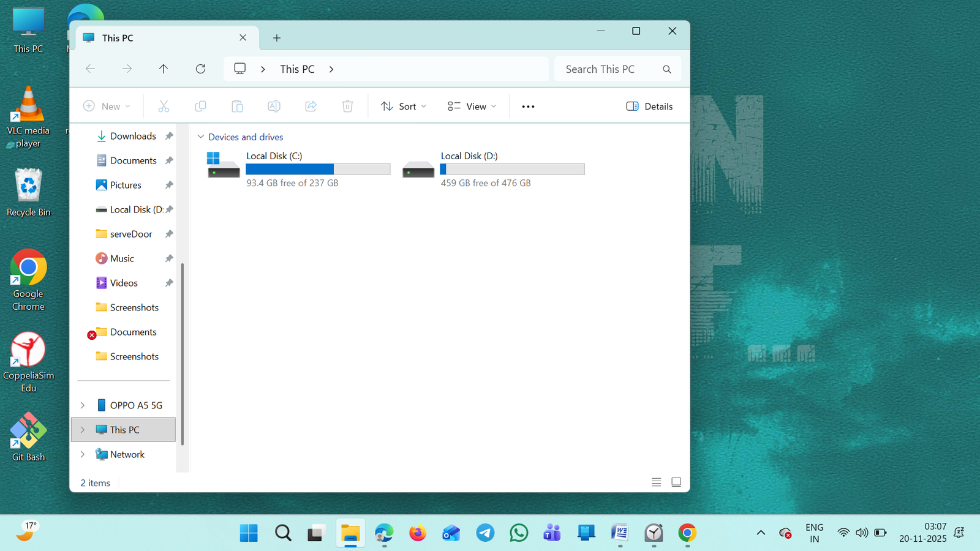The height and width of the screenshot is (551, 980).
Task: Open the New item menu button
Action: [x=107, y=107]
